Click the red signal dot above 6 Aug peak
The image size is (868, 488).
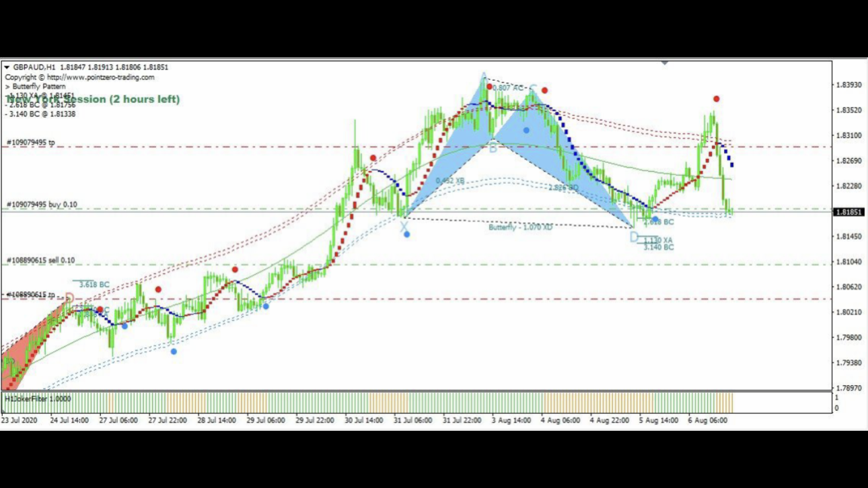717,99
